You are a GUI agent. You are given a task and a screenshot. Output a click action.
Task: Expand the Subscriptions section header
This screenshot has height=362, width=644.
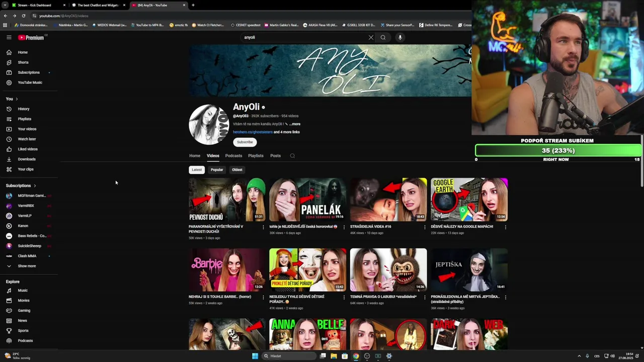(x=21, y=186)
